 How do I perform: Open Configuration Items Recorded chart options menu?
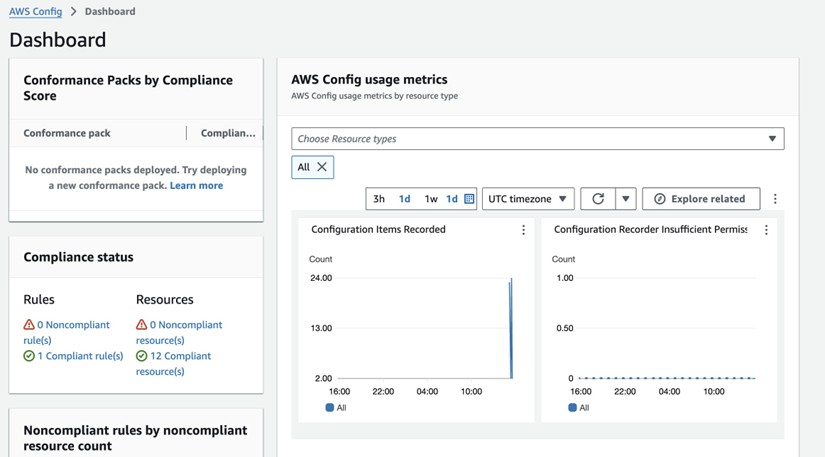523,230
